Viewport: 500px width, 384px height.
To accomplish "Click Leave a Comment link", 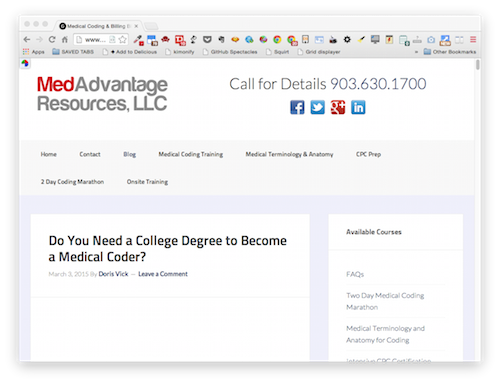I will pyautogui.click(x=163, y=274).
